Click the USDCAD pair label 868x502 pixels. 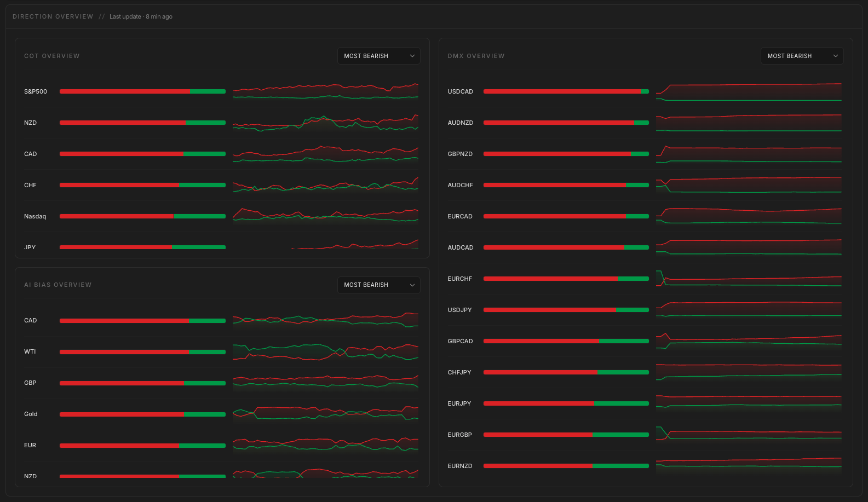pos(461,91)
